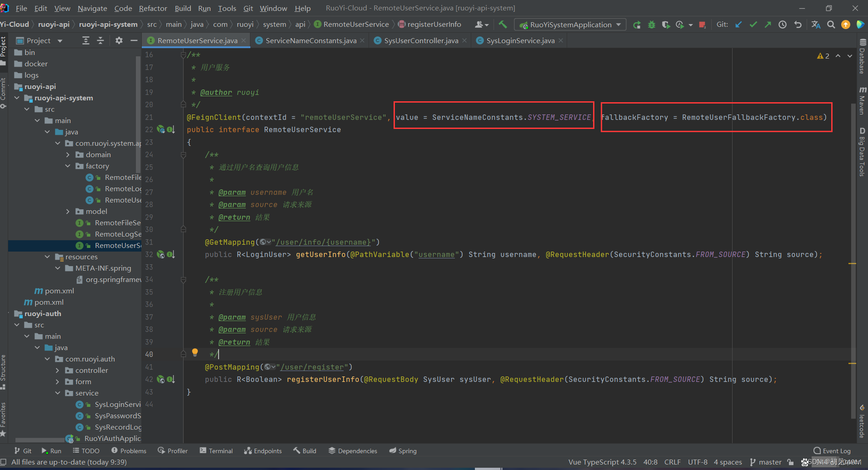Image resolution: width=868 pixels, height=470 pixels.
Task: Click the master git branch widget
Action: coord(766,462)
